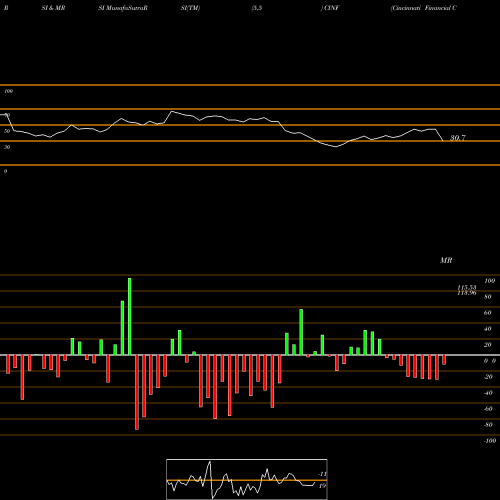This screenshot has width=500, height=500.
Task: Click the RSI current value 30.7 label
Action: (458, 138)
